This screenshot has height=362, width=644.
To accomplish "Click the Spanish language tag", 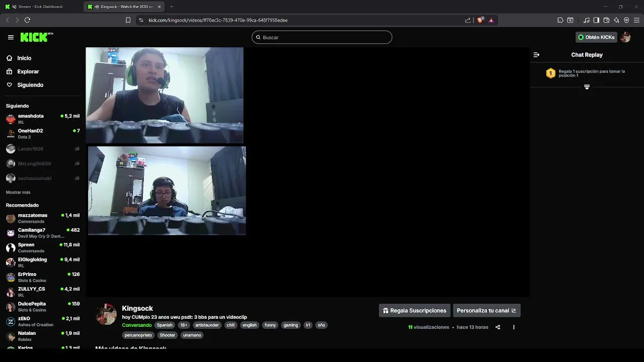I will coord(165,325).
